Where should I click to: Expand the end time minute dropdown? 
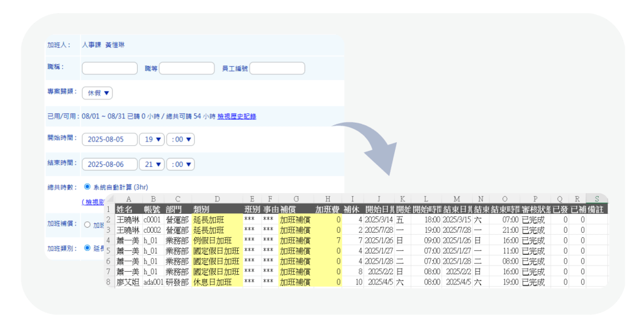click(x=180, y=164)
